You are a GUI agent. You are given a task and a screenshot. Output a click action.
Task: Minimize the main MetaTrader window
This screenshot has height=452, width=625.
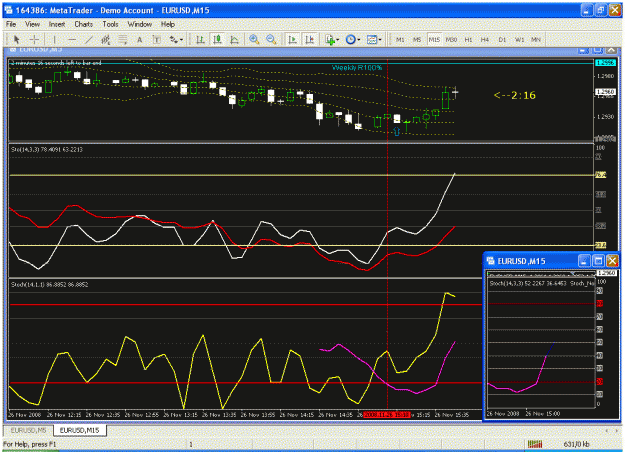586,10
